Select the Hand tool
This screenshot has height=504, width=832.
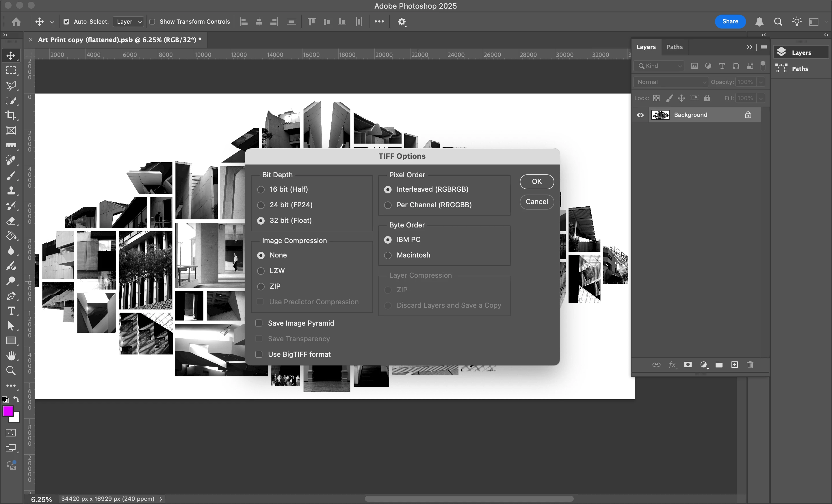(11, 356)
